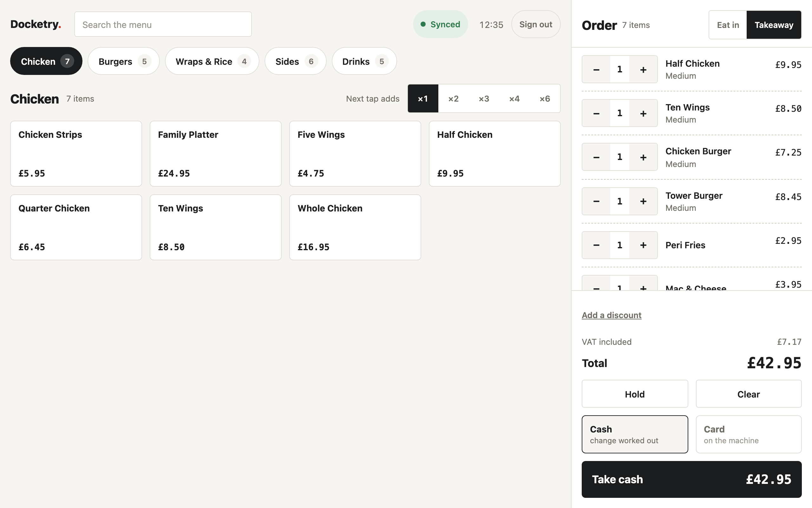Set next tap multiplier to ×2
812x508 pixels.
tap(453, 98)
